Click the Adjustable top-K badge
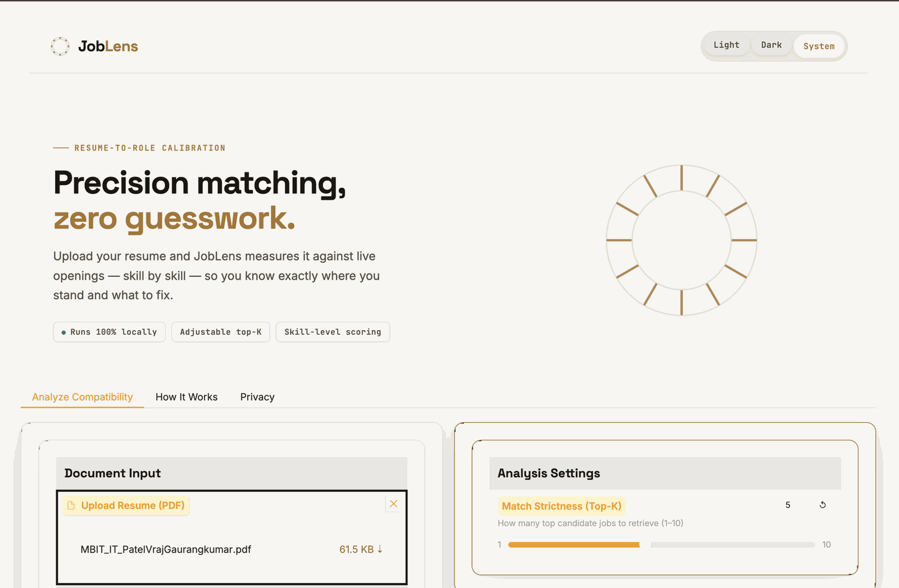This screenshot has width=899, height=588. coord(221,332)
